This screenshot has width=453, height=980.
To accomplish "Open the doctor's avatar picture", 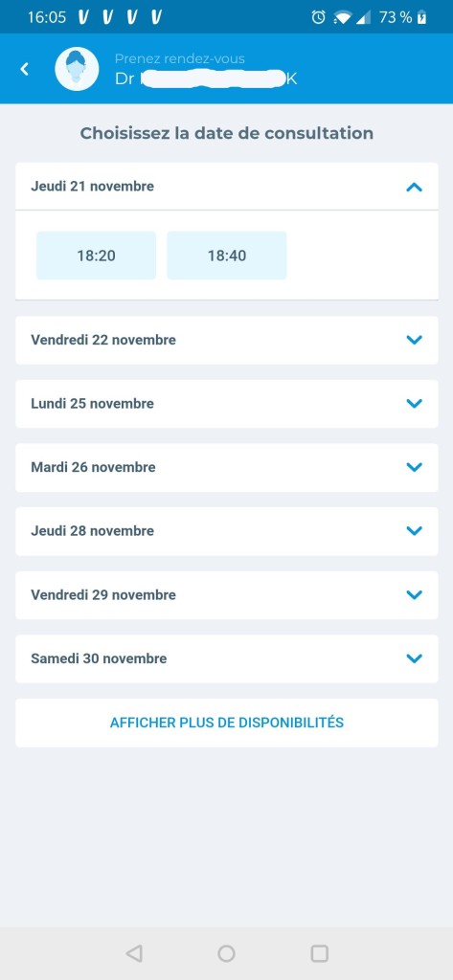I will (x=77, y=69).
